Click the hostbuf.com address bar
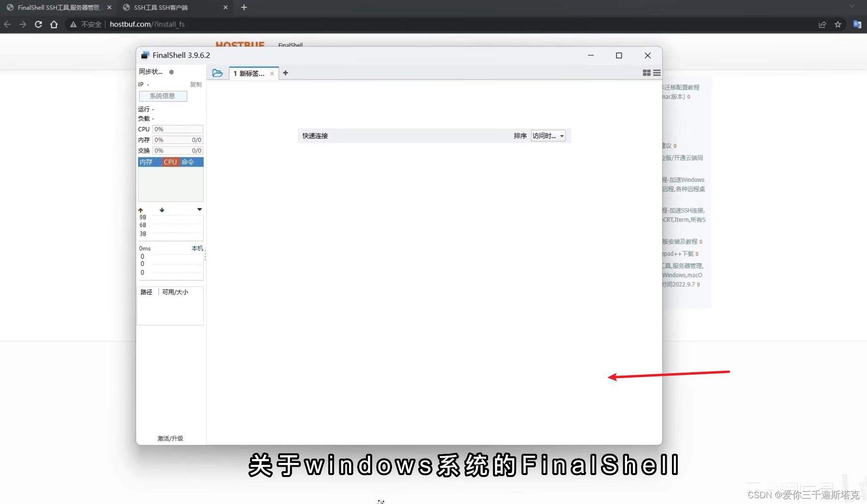The width and height of the screenshot is (867, 504). (x=147, y=24)
